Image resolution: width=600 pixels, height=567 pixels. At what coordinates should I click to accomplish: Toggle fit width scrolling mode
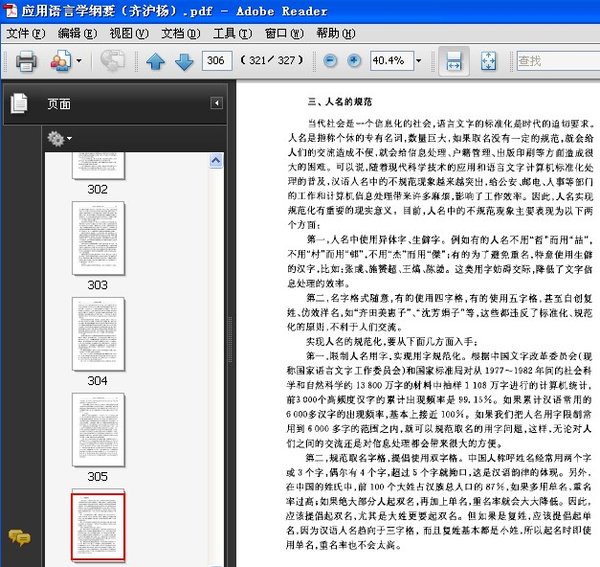(453, 62)
